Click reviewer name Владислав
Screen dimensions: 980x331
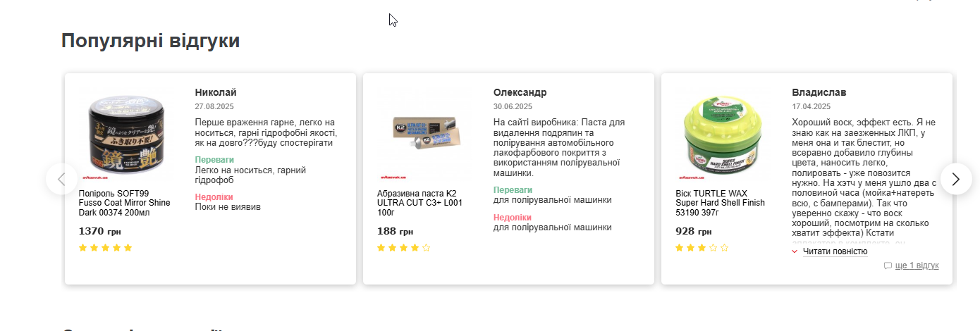tap(819, 92)
